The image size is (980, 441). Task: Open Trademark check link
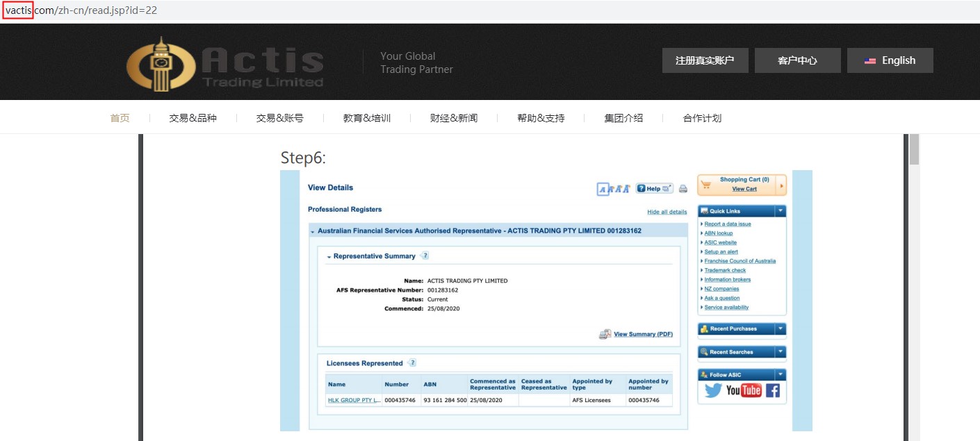(725, 270)
